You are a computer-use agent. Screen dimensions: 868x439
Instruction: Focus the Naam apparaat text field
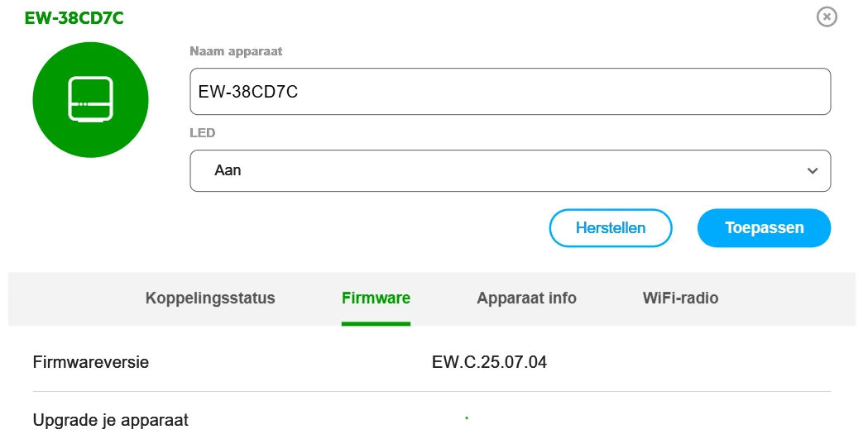click(510, 92)
